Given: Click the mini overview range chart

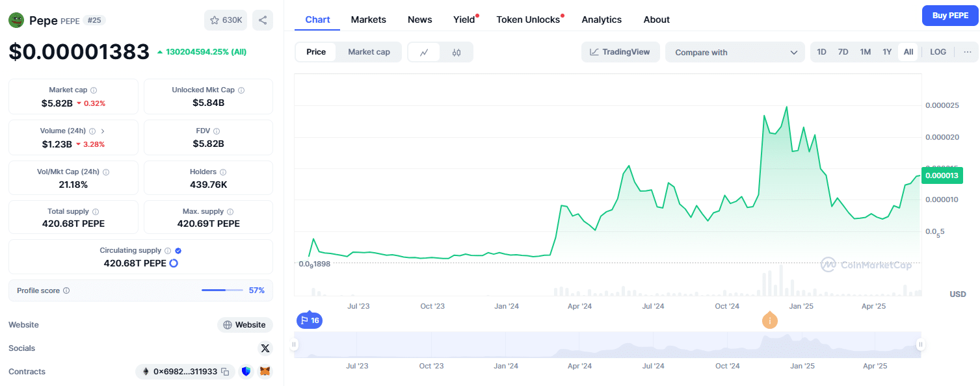Looking at the screenshot, I should click(607, 344).
